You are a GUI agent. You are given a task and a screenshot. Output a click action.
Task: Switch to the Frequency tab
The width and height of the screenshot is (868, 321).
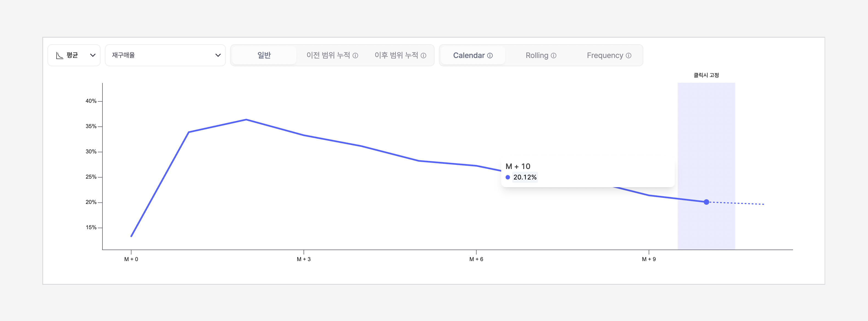605,55
